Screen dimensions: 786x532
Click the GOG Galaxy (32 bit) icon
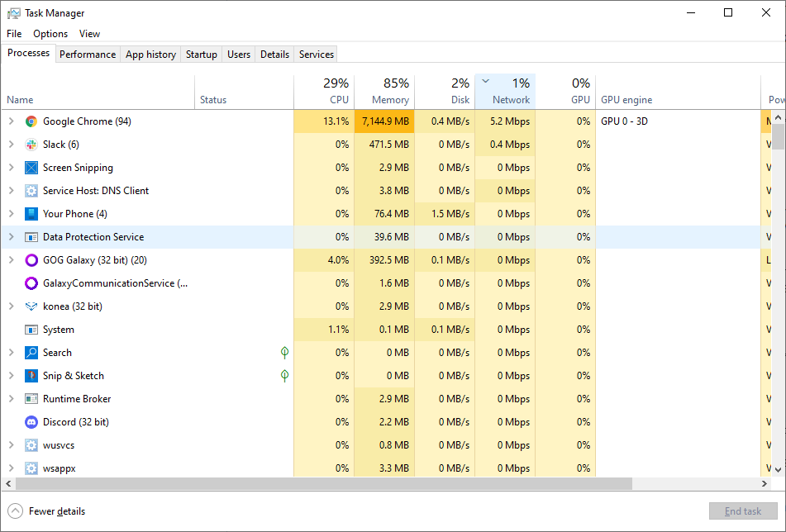[x=31, y=260]
